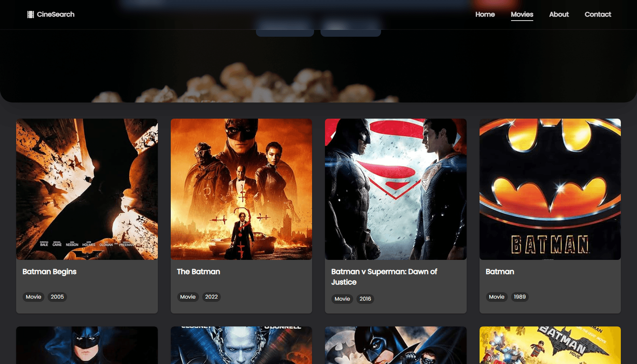Click the Movie tag on The Batman

click(188, 297)
